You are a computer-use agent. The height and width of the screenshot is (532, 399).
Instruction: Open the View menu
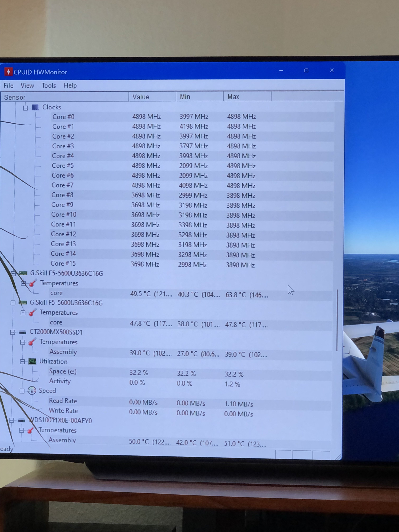(27, 86)
